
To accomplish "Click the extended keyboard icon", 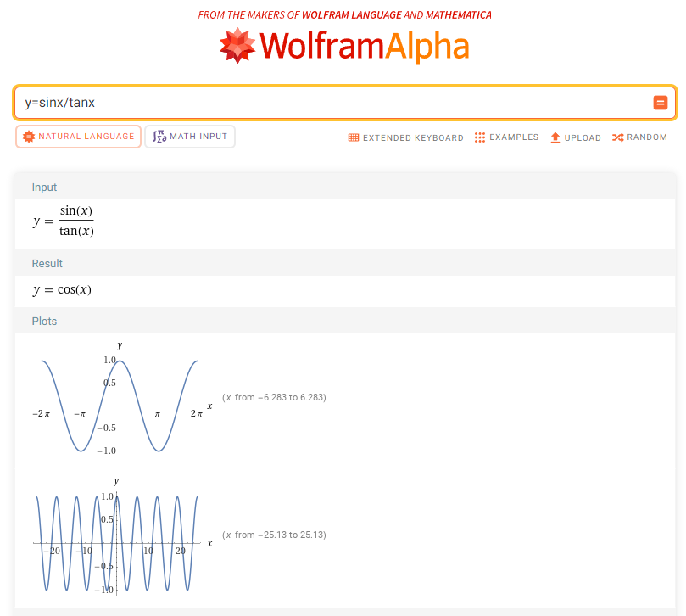I will (x=354, y=137).
